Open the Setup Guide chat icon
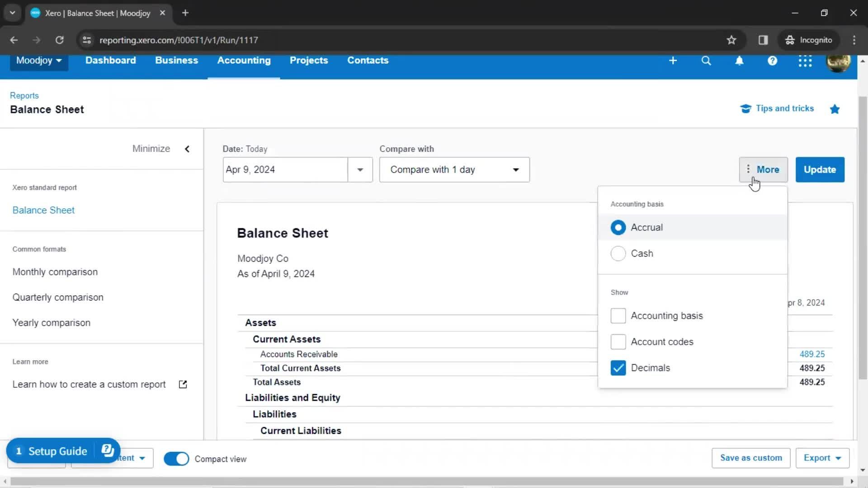The image size is (868, 488). 108,450
